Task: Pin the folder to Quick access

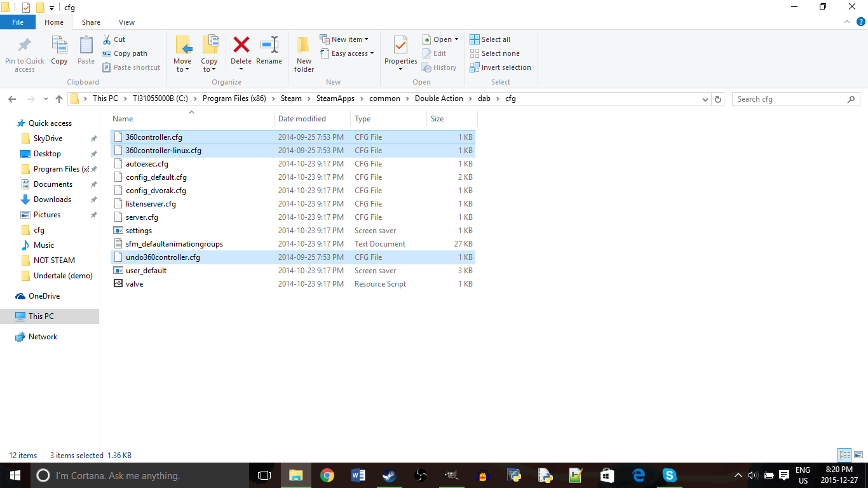Action: [x=25, y=54]
